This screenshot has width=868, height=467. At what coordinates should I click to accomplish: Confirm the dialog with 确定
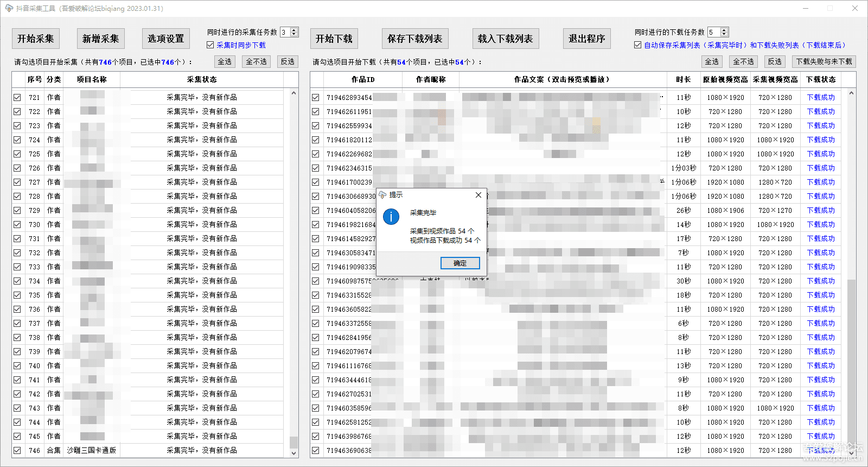pyautogui.click(x=460, y=263)
